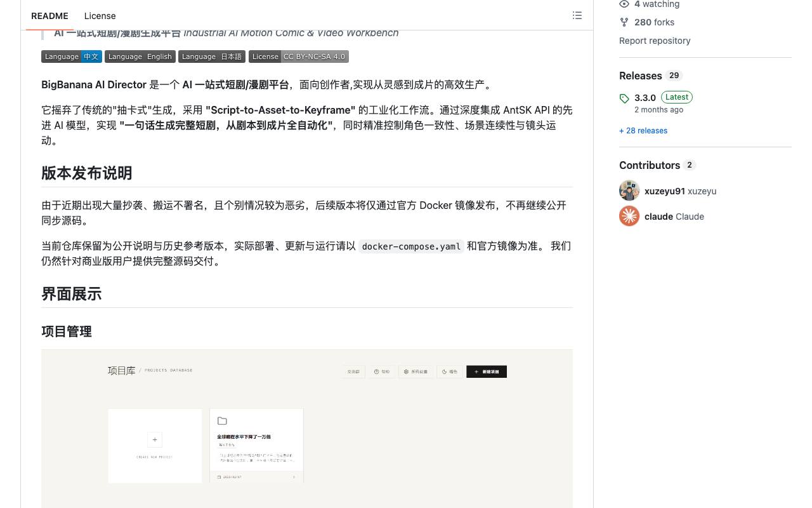Screen dimensions: 812x508
Task: Open xuzeyu91's avatar in Contributors
Action: tap(629, 190)
